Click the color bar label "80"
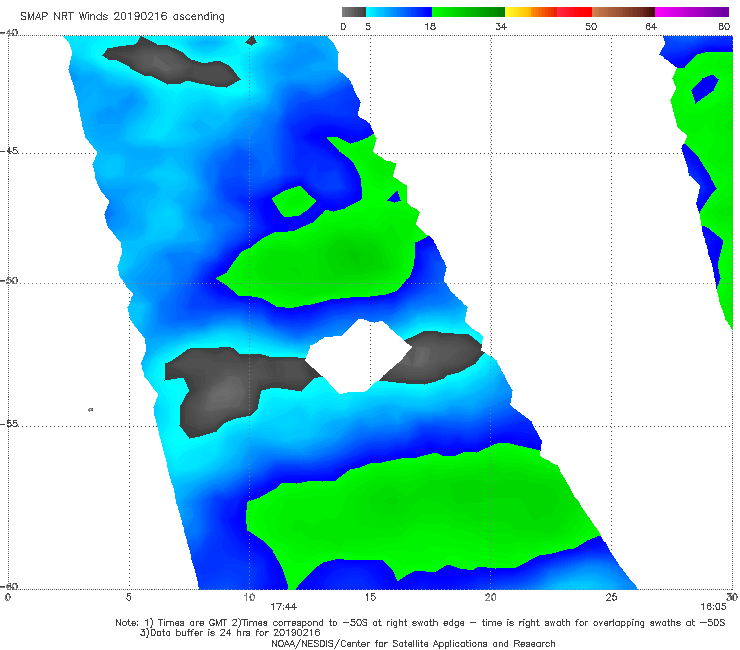Viewport: 740px width, 650px height. point(724,27)
